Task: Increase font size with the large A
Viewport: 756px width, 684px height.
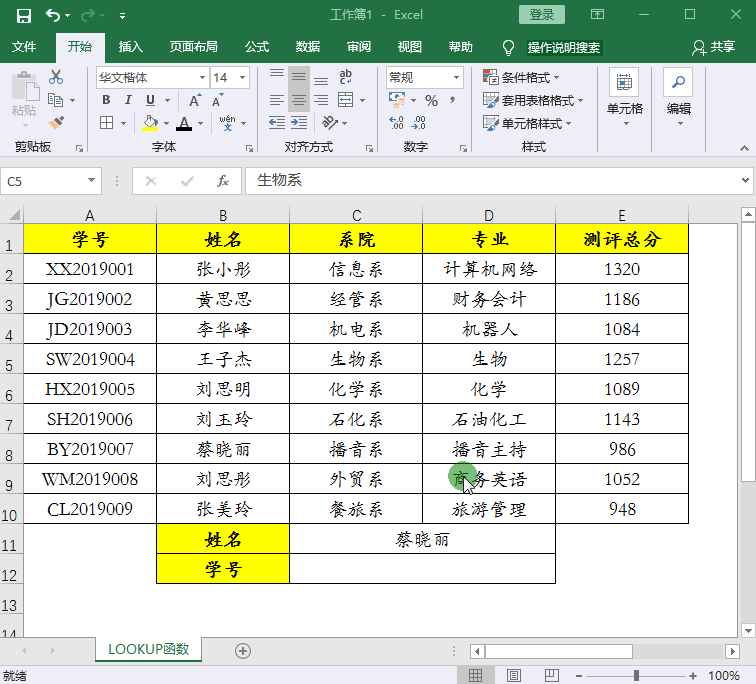Action: point(194,100)
